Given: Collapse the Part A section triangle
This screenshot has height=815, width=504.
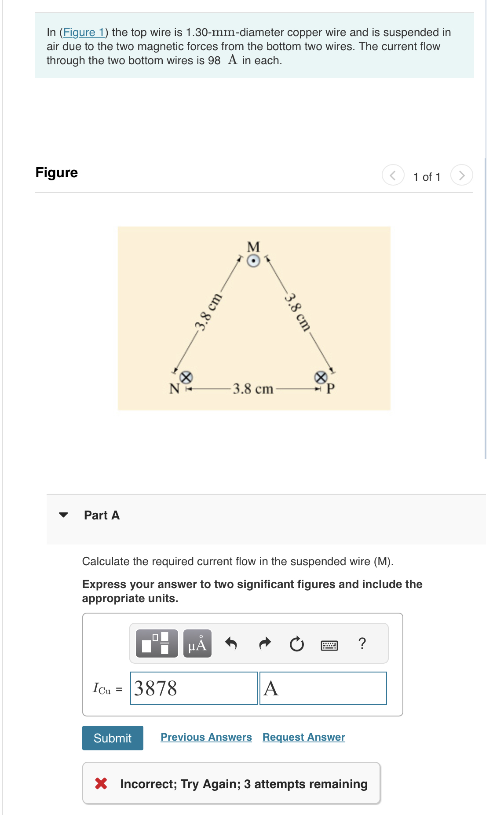Looking at the screenshot, I should coord(63,515).
